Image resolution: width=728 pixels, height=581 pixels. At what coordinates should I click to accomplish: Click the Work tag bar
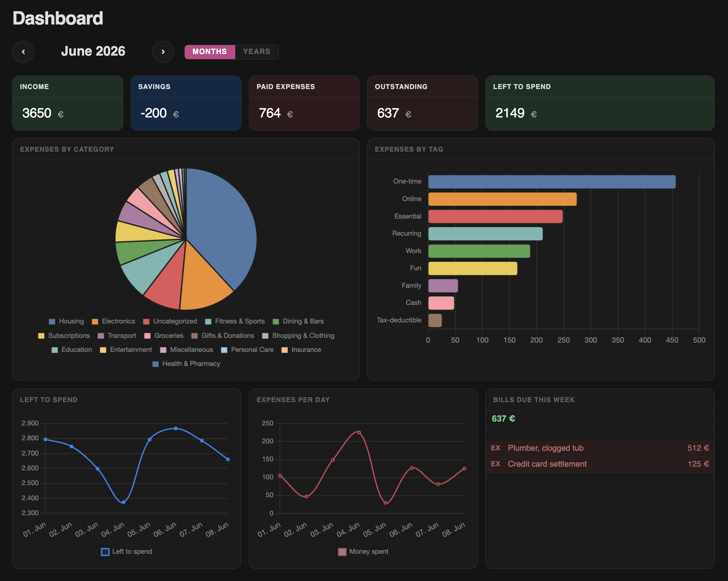point(479,251)
